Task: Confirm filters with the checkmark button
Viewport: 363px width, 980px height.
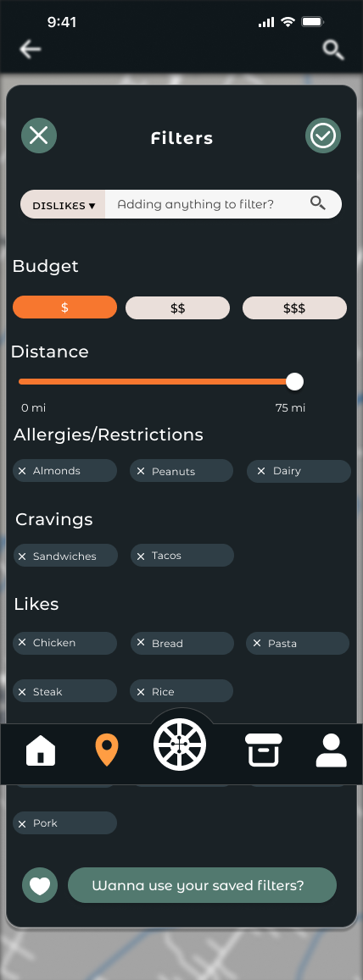Action: pos(323,136)
